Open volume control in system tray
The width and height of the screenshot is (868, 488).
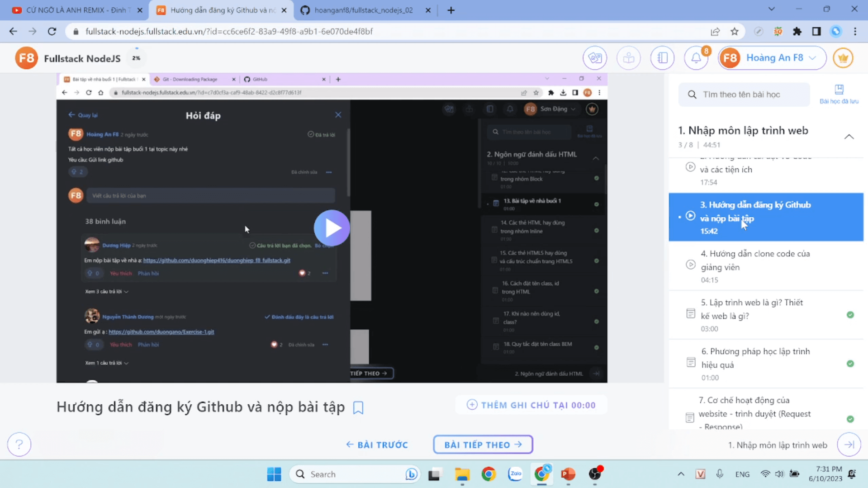tap(779, 474)
